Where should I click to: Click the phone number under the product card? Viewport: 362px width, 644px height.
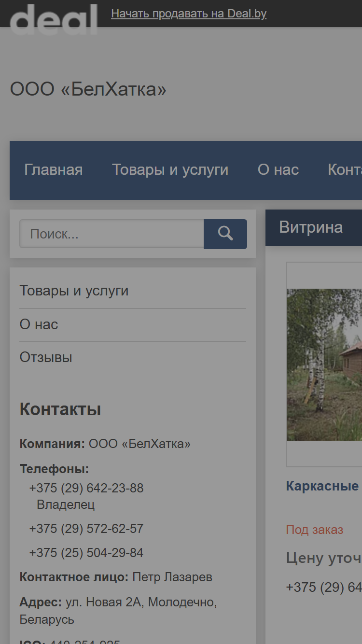[324, 587]
